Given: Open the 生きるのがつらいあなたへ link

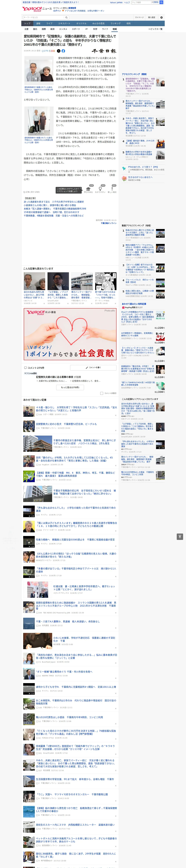Looking at the screenshot, I should [x=140, y=177].
